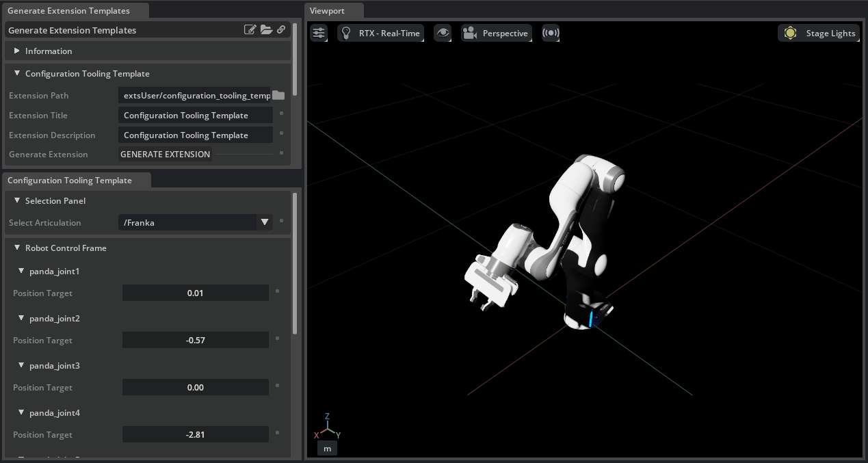Select the Viewport tab
Image resolution: width=868 pixels, height=463 pixels.
[x=327, y=11]
